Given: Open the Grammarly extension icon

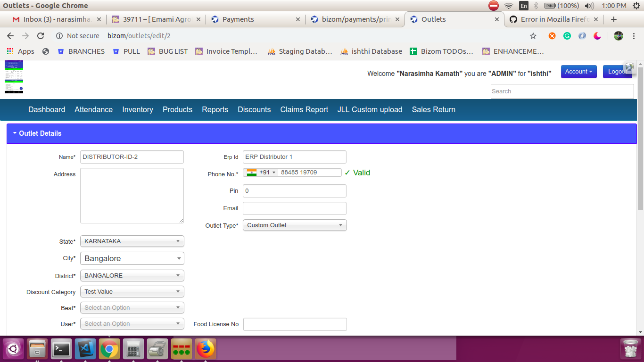Looking at the screenshot, I should coord(567,36).
